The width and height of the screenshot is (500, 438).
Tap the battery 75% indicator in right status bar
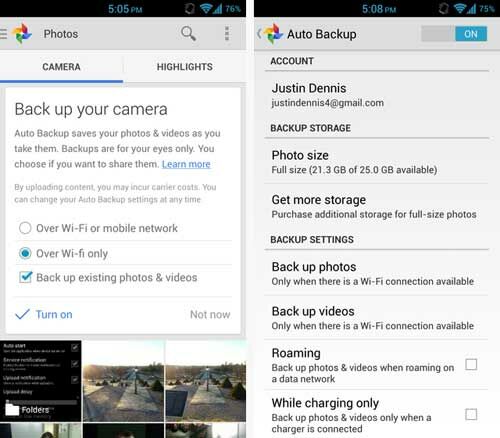coord(487,9)
